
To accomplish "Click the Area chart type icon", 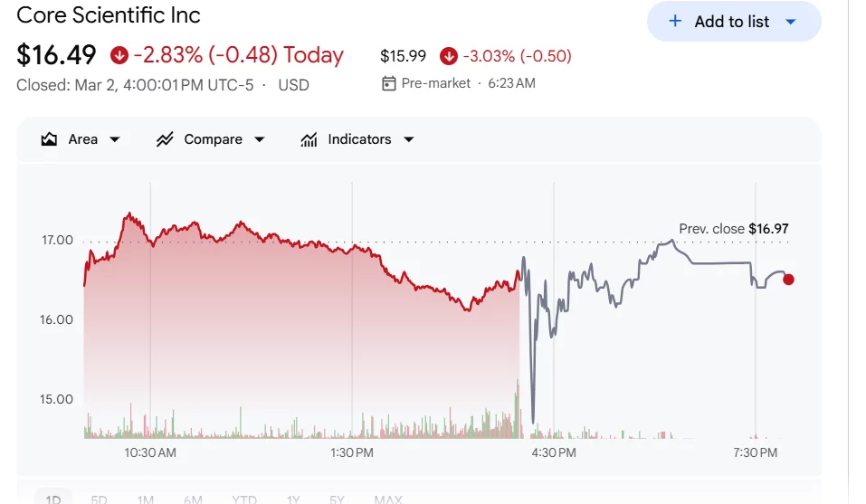I will click(x=49, y=139).
